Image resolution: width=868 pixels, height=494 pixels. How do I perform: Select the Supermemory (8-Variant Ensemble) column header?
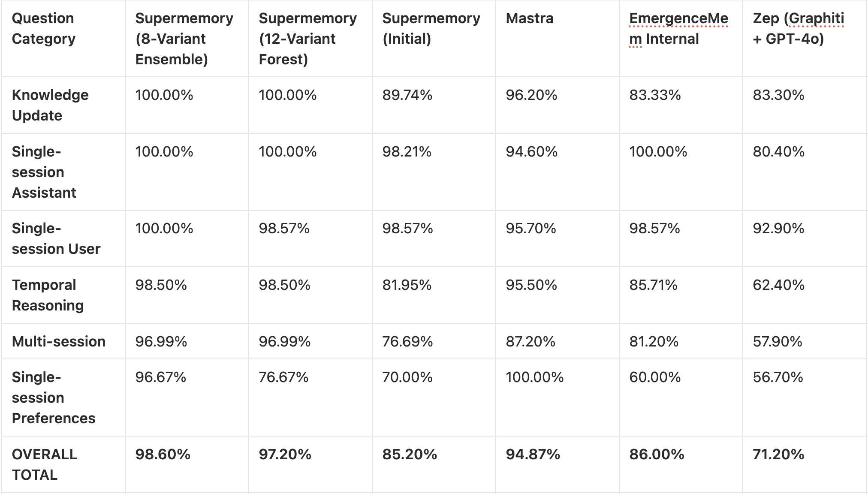[184, 39]
